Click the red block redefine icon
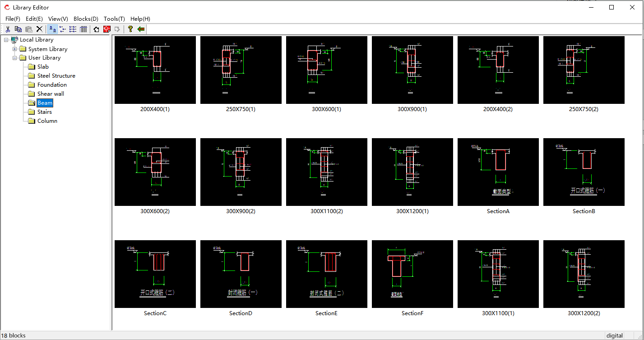The height and width of the screenshot is (340, 644). pos(107,29)
